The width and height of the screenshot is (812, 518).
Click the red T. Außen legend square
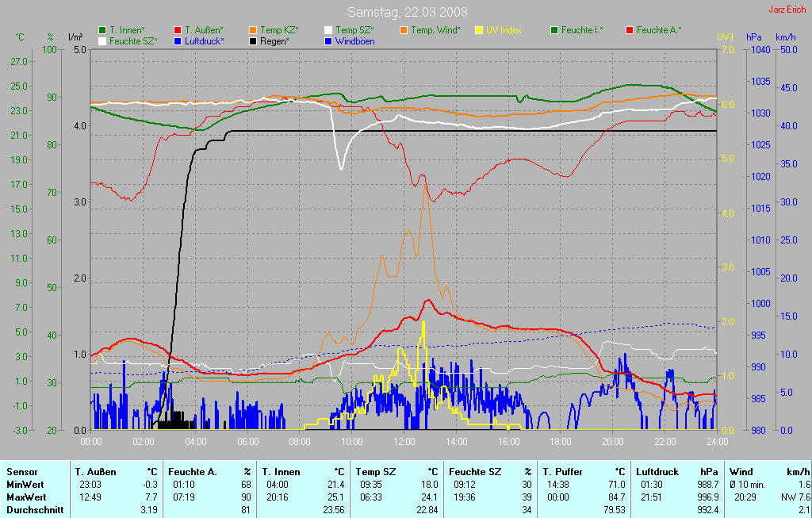click(178, 30)
